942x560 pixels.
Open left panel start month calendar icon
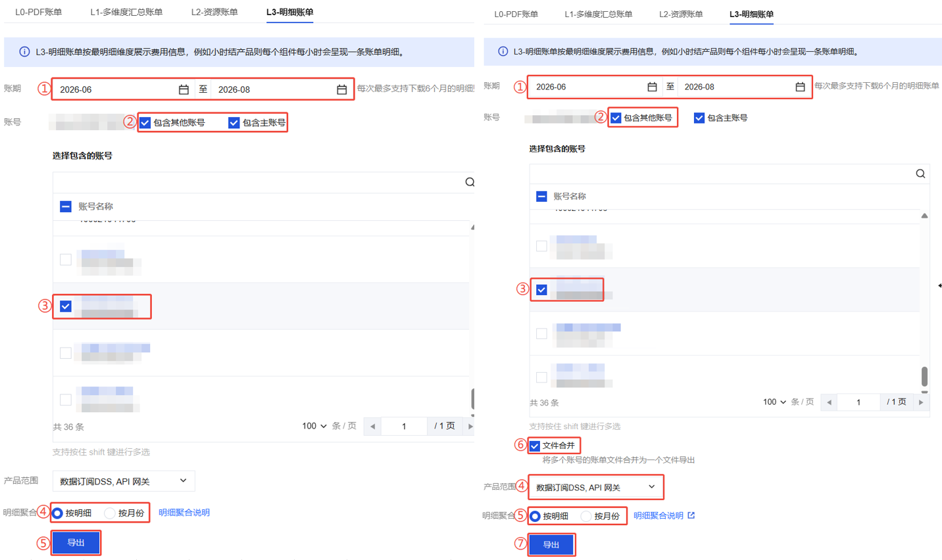click(184, 89)
